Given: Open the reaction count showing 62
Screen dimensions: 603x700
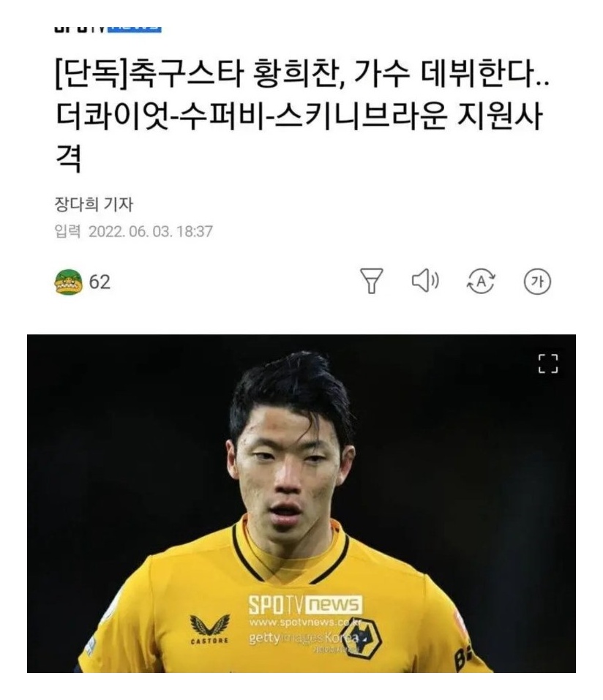Looking at the screenshot, I should (100, 282).
